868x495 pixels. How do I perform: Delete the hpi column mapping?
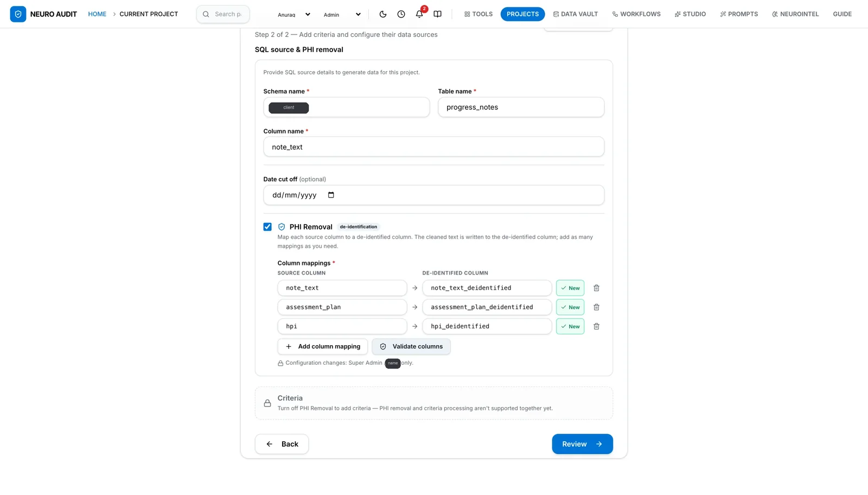(x=596, y=326)
